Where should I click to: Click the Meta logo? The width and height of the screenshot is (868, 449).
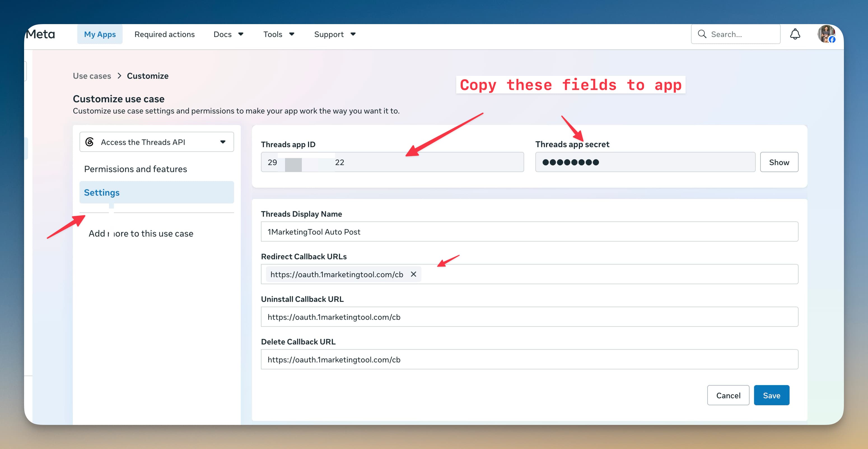click(x=40, y=34)
